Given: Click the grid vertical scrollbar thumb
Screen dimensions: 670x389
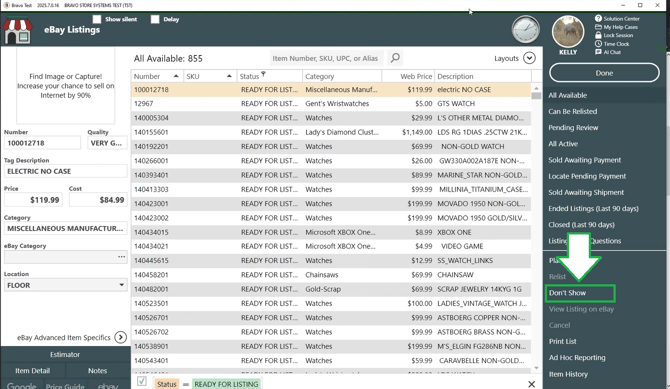Looking at the screenshot, I should (x=536, y=96).
